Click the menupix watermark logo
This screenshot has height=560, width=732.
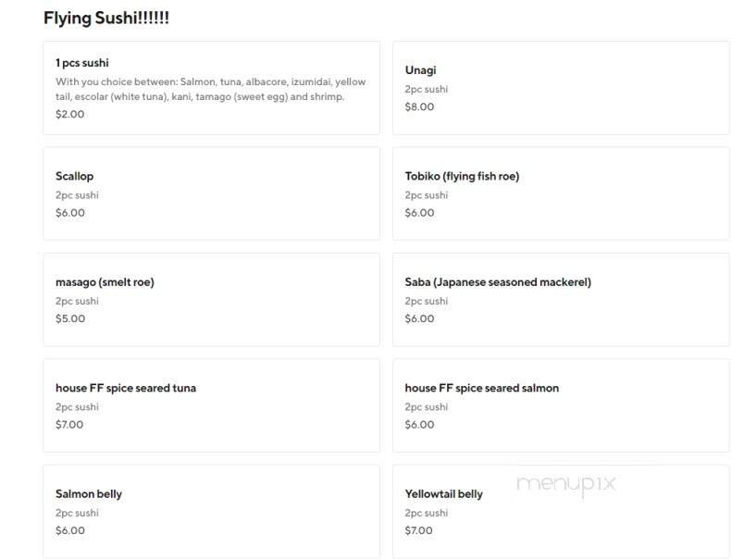click(x=565, y=483)
